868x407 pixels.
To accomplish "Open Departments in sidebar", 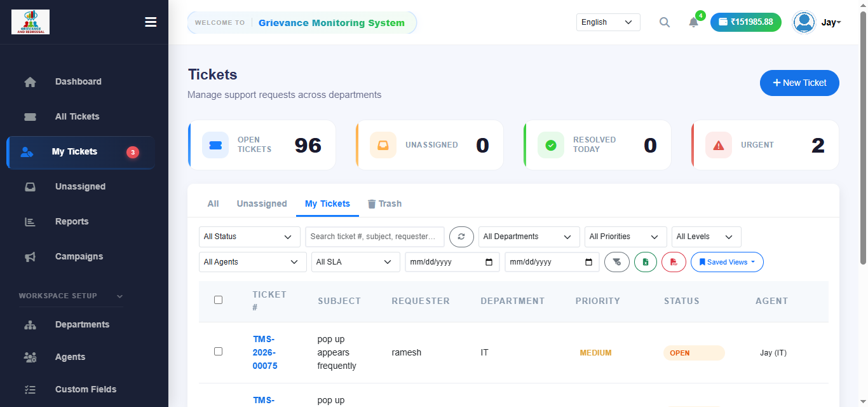I will [82, 324].
